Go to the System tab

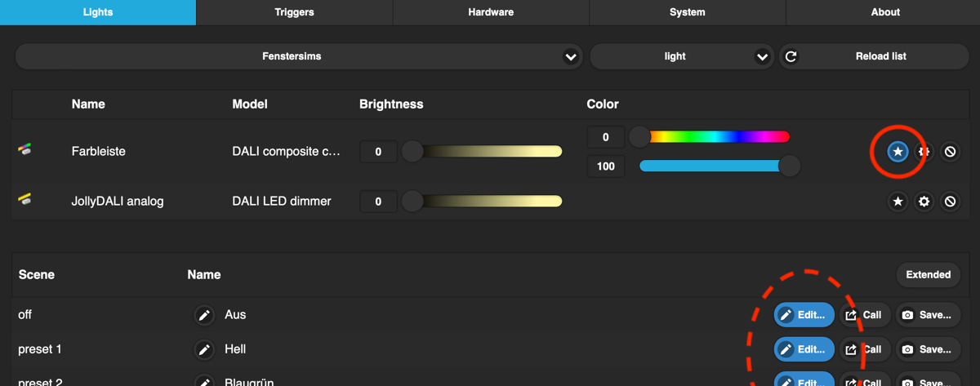[687, 12]
